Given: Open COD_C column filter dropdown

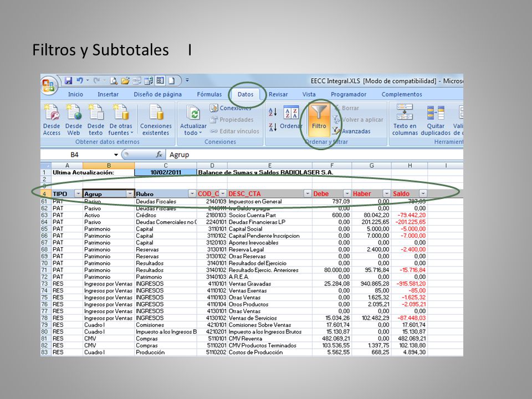Looking at the screenshot, I should [223, 194].
